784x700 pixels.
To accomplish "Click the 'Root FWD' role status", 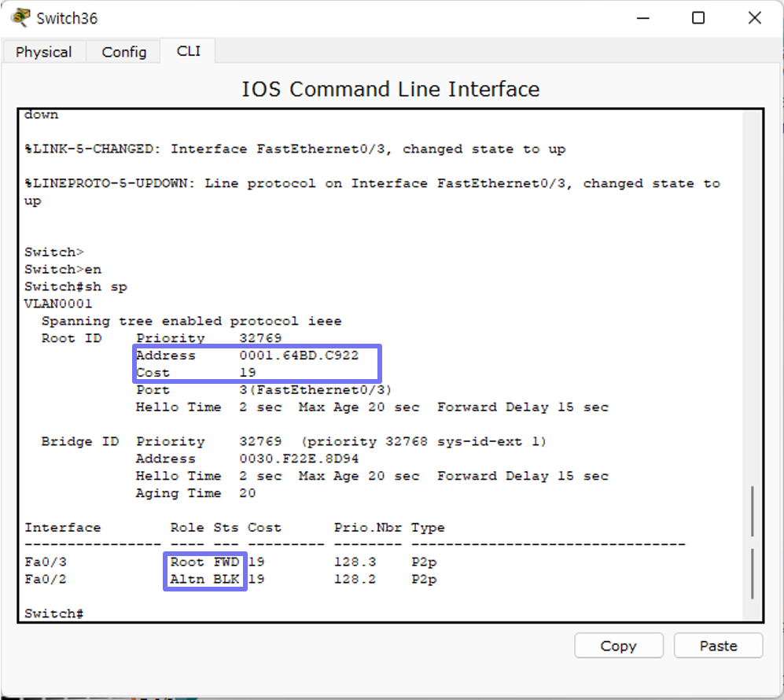I will (x=204, y=562).
